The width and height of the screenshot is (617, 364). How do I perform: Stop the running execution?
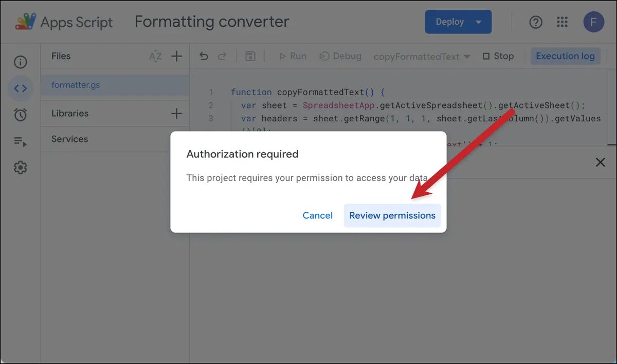(x=498, y=56)
